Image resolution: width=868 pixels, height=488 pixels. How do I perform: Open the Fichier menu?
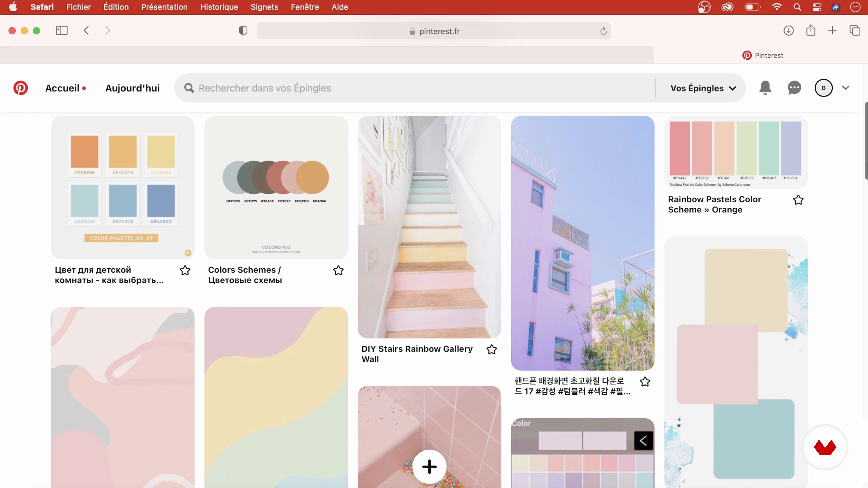78,7
